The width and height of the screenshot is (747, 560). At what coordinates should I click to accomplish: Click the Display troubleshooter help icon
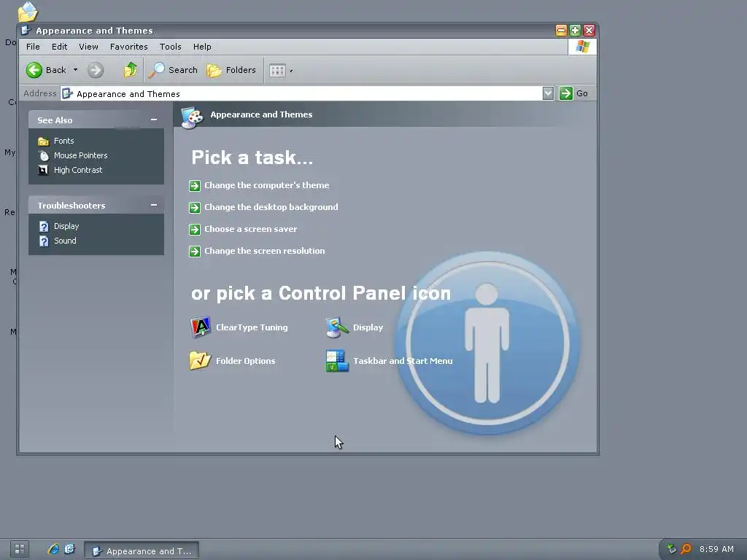click(44, 226)
